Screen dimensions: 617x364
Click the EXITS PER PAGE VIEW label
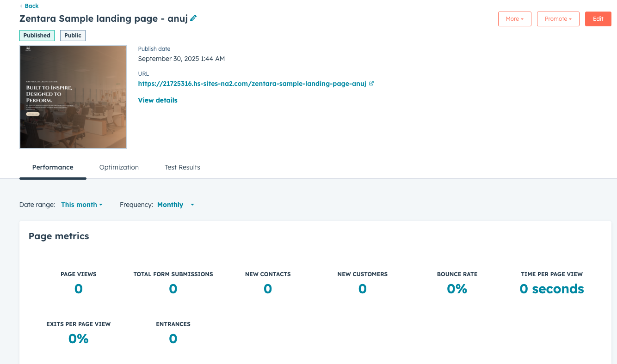tap(79, 324)
